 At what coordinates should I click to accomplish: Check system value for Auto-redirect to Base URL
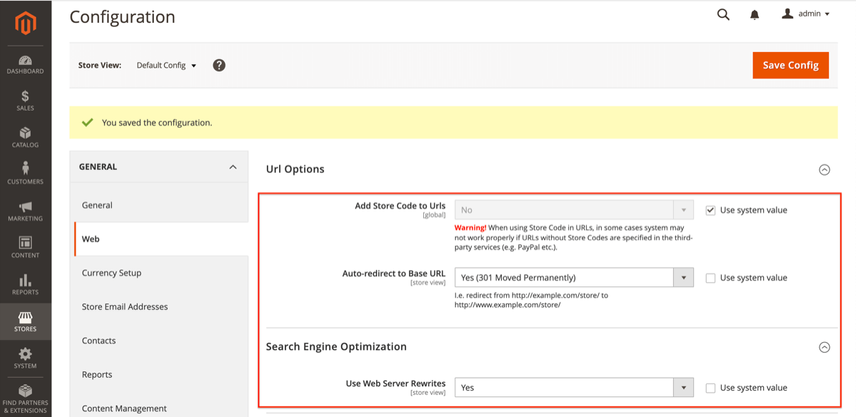tap(711, 278)
